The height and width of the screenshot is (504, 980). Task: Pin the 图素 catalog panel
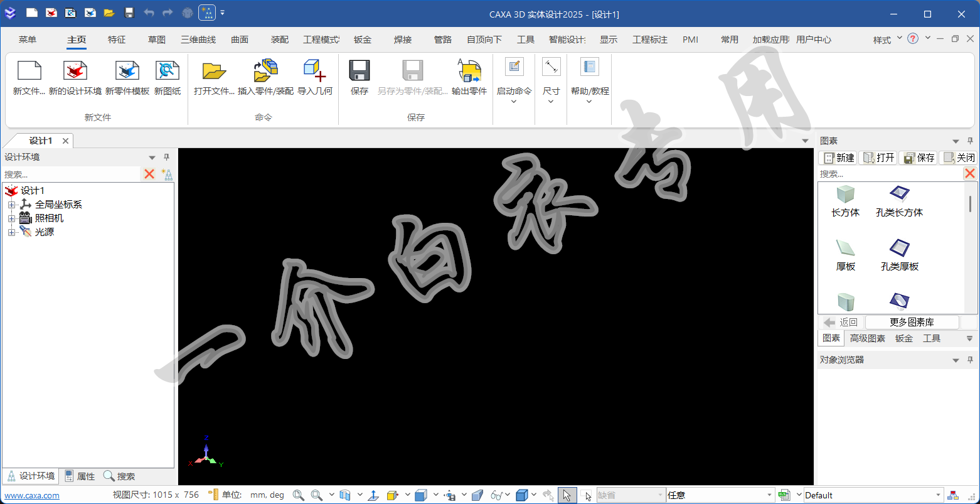point(971,141)
